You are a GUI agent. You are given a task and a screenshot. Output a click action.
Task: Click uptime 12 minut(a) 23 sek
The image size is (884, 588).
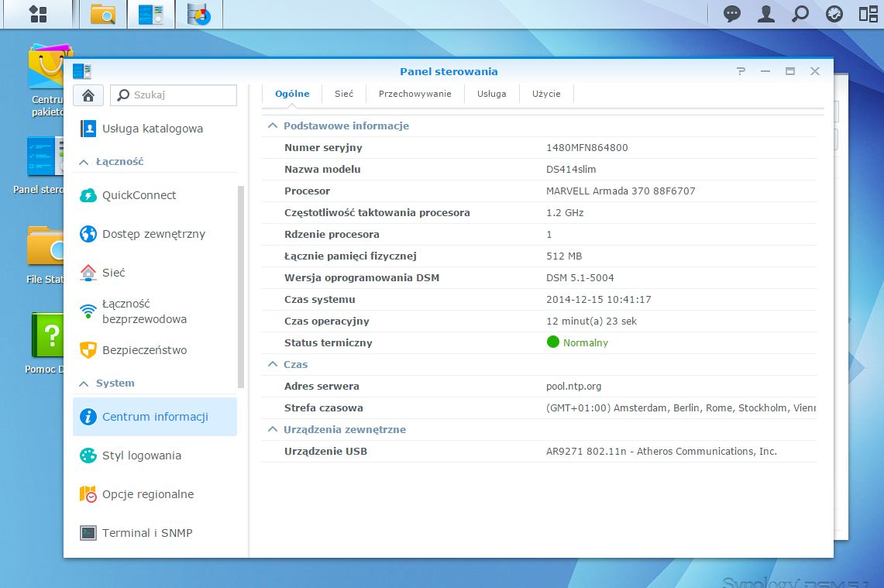pyautogui.click(x=591, y=322)
